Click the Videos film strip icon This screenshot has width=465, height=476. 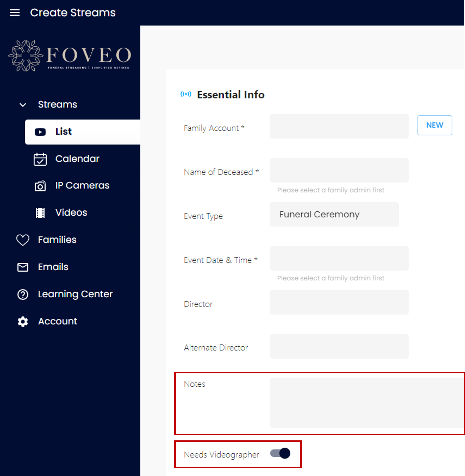pyautogui.click(x=40, y=213)
